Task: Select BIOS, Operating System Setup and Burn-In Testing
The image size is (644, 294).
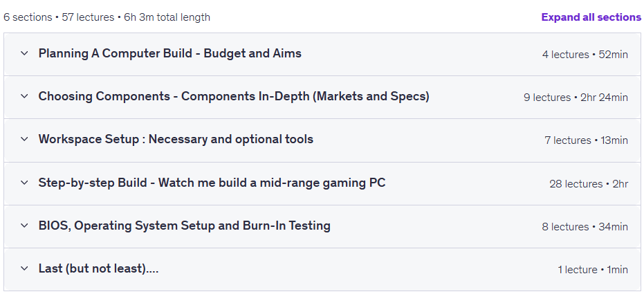Action: (185, 226)
